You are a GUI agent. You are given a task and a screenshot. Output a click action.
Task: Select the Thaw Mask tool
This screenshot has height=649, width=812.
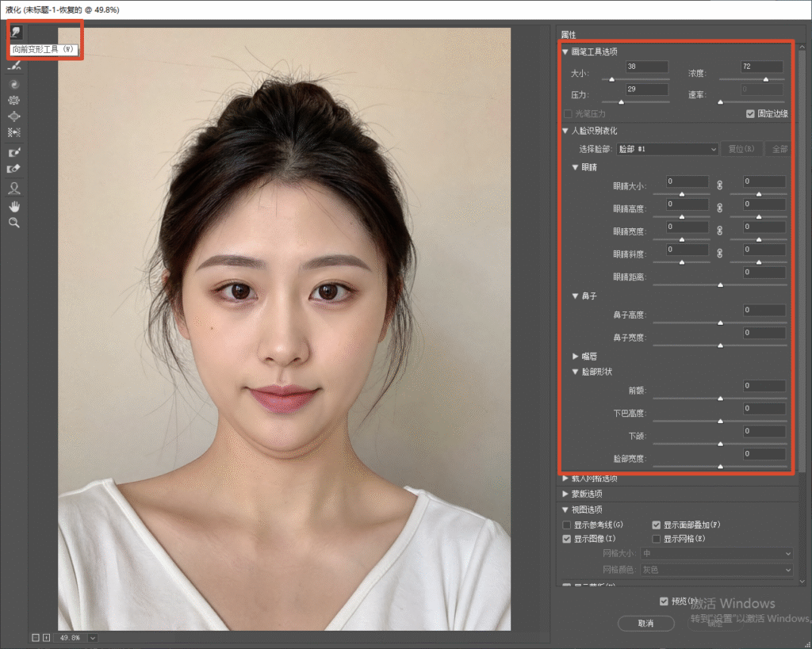(x=14, y=169)
